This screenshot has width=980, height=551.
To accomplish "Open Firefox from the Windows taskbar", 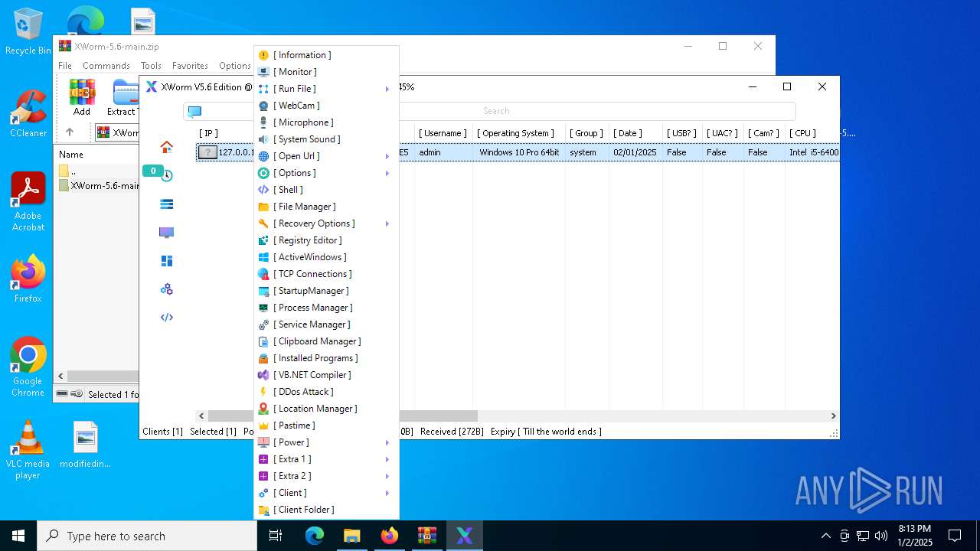I will coord(390,536).
